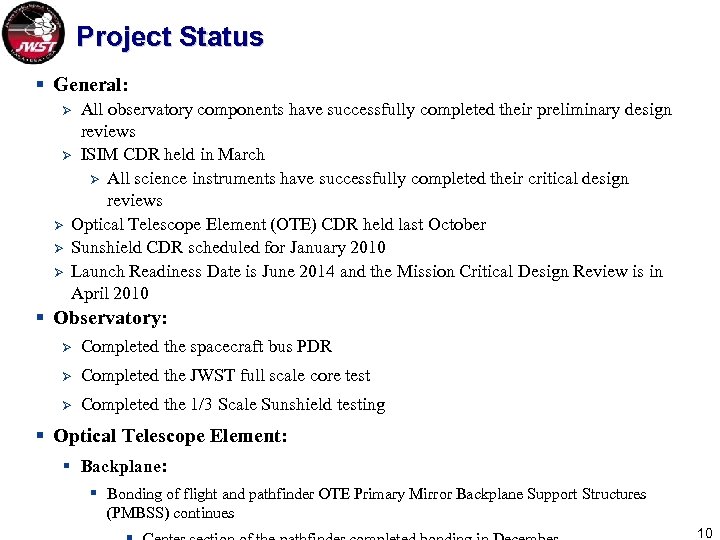Click the arrow bullet beside "Completed the 1/3 Scale Sunshield testing"
This screenshot has height=540, width=720.
tap(67, 405)
